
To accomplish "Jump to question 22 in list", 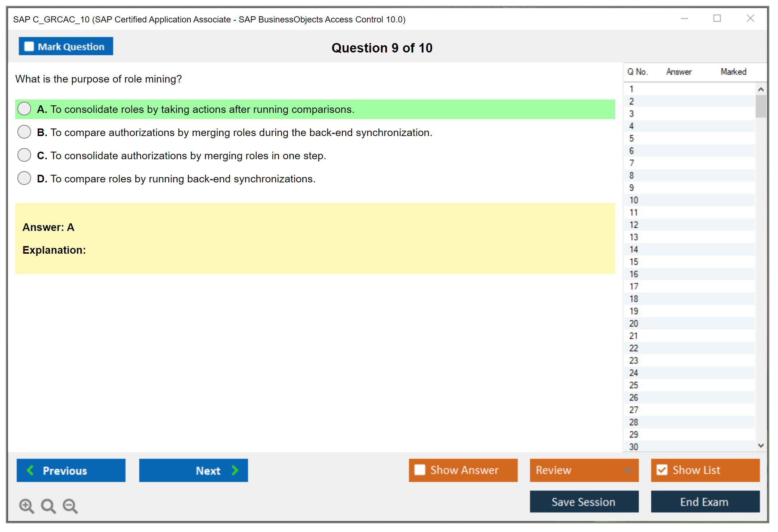I will tap(634, 348).
